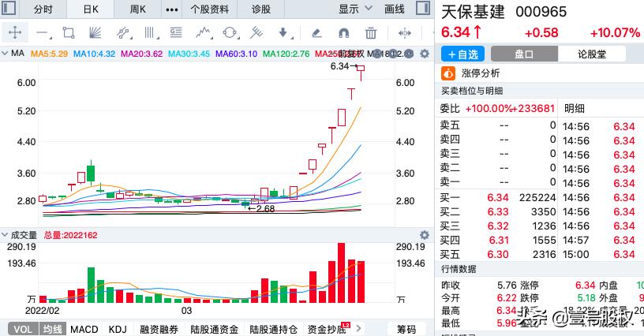
Task: Select the 论股堂 tab
Action: click(x=592, y=54)
